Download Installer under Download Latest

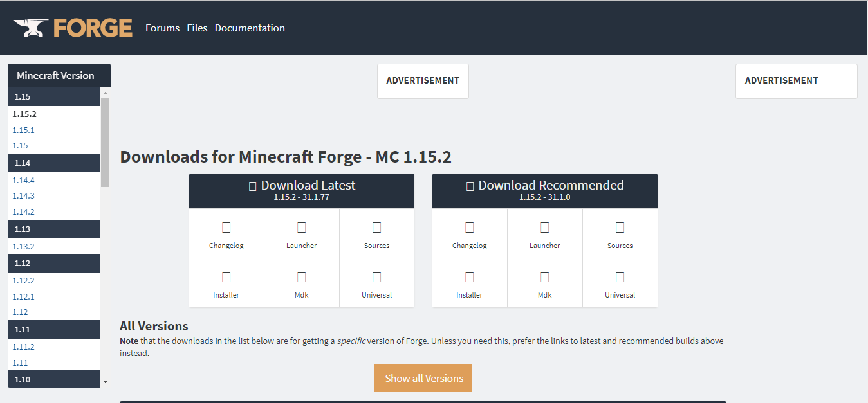point(226,283)
